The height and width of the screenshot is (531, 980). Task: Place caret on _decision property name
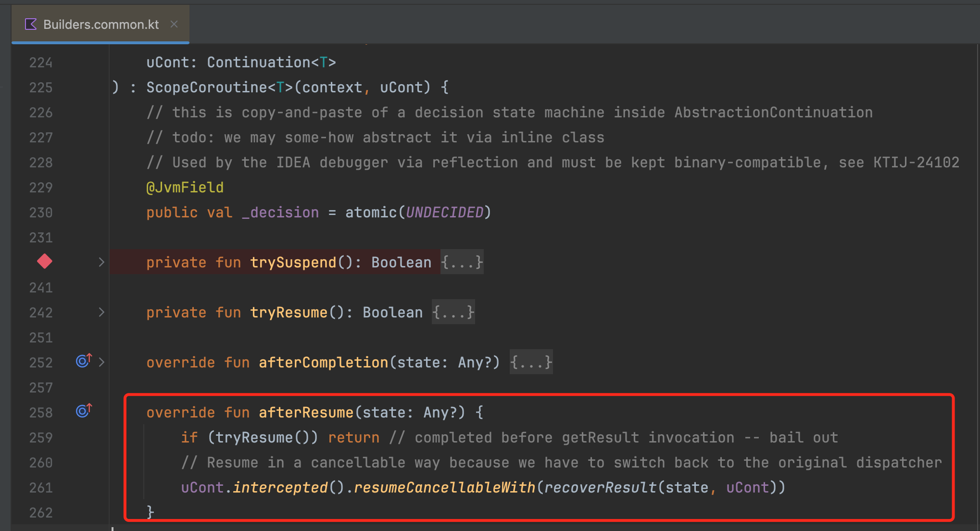pyautogui.click(x=280, y=213)
